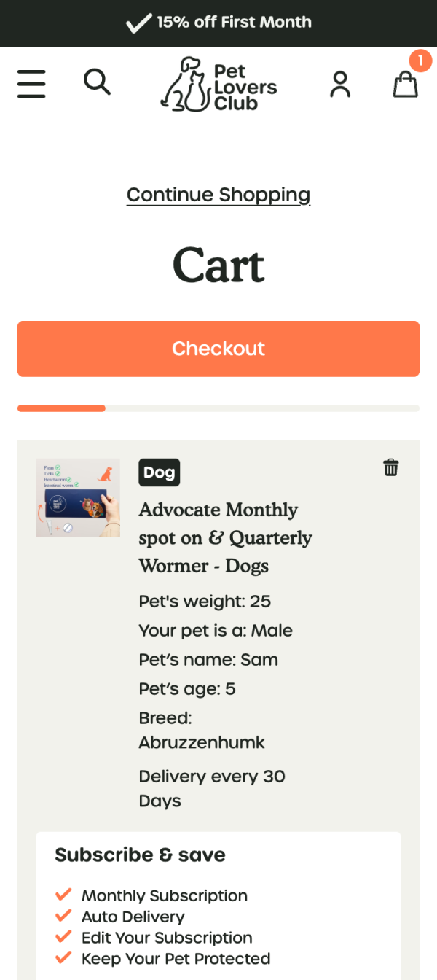Click the search magnifier icon
The height and width of the screenshot is (980, 437).
97,82
